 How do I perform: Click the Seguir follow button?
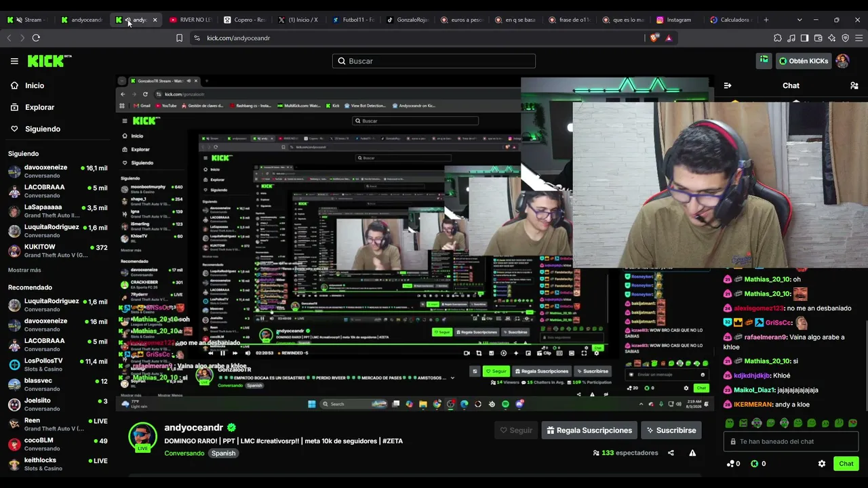(517, 430)
